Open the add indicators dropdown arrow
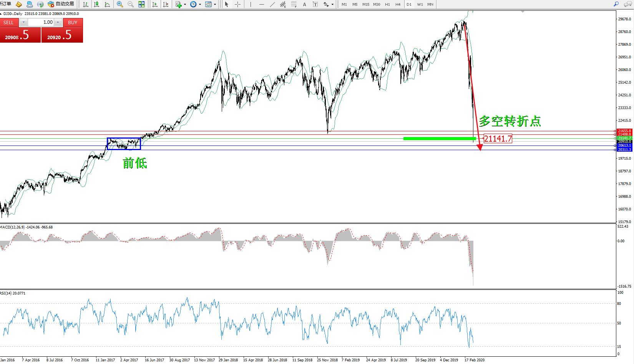This screenshot has width=634, height=364. tap(185, 5)
